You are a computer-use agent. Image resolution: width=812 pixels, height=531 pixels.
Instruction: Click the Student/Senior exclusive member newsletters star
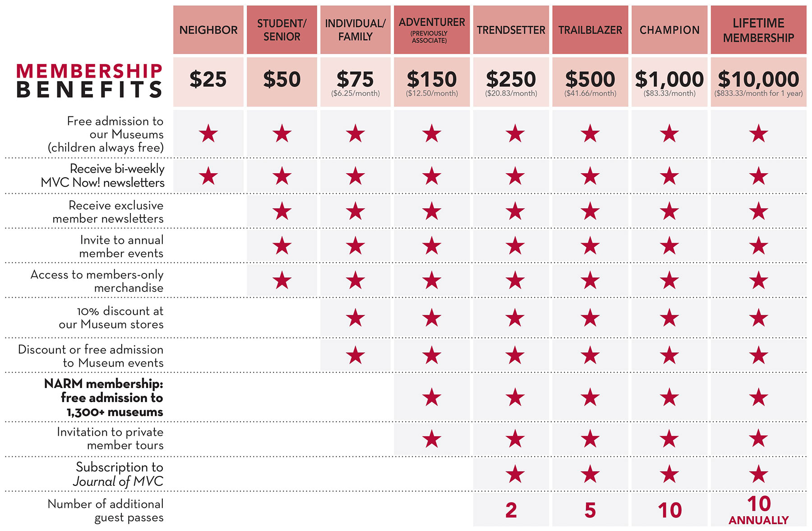[282, 211]
